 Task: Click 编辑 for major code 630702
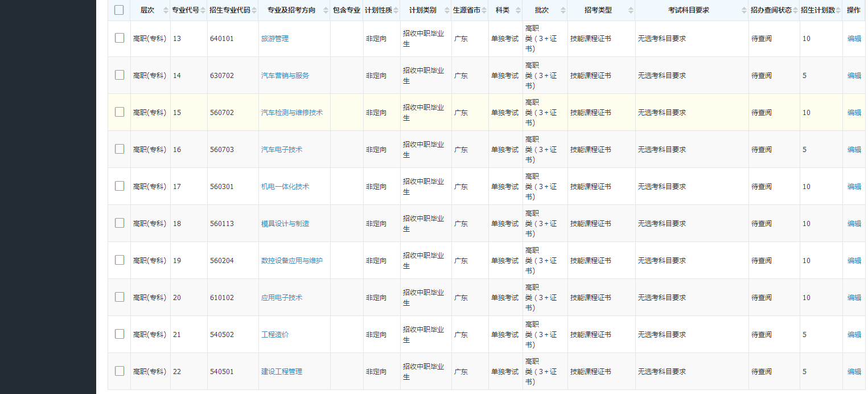pos(854,76)
